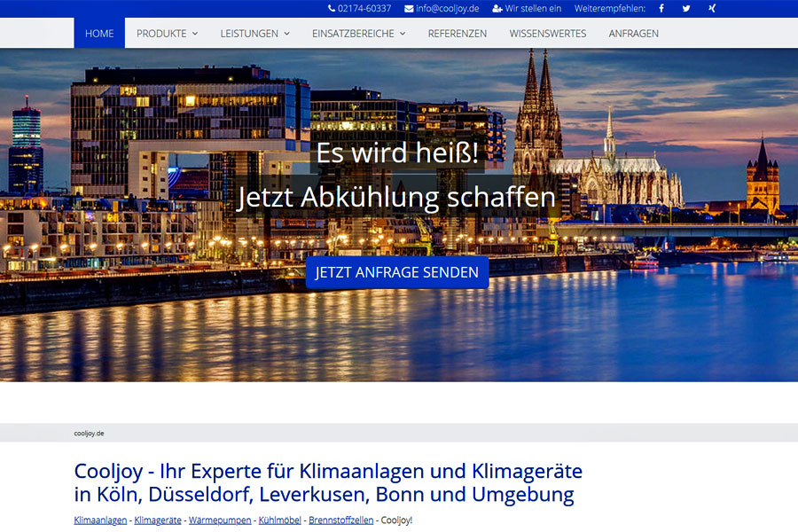Click the info@cooljoy.de email address
798x532 pixels.
pos(447,9)
